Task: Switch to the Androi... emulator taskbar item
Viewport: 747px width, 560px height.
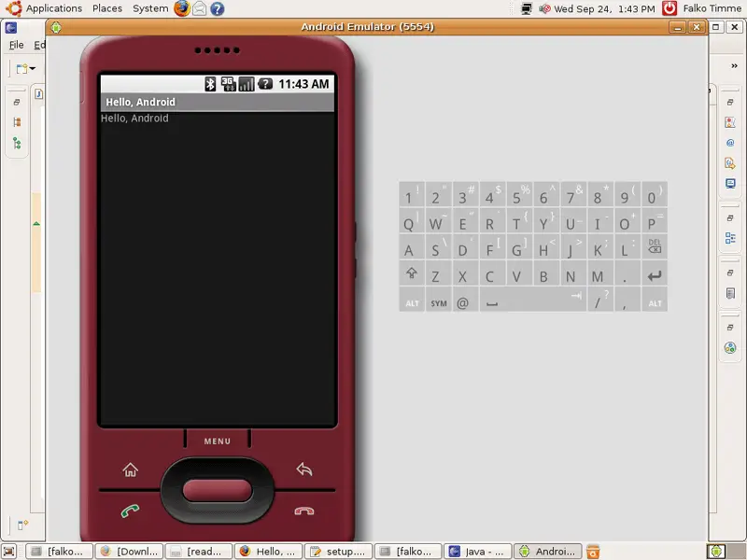Action: 548,552
